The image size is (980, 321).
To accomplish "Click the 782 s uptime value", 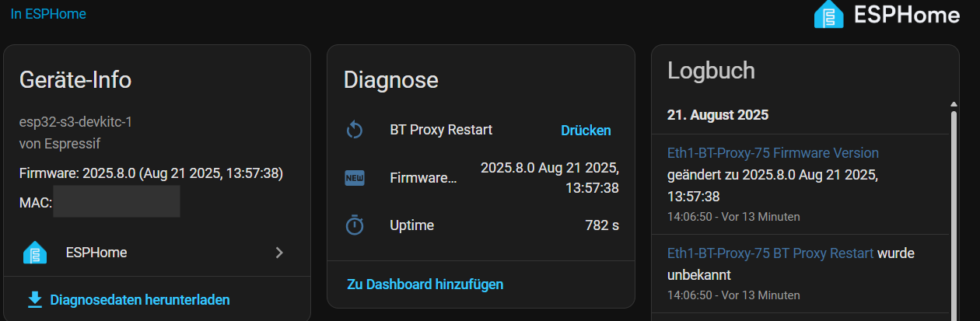I will [x=601, y=225].
